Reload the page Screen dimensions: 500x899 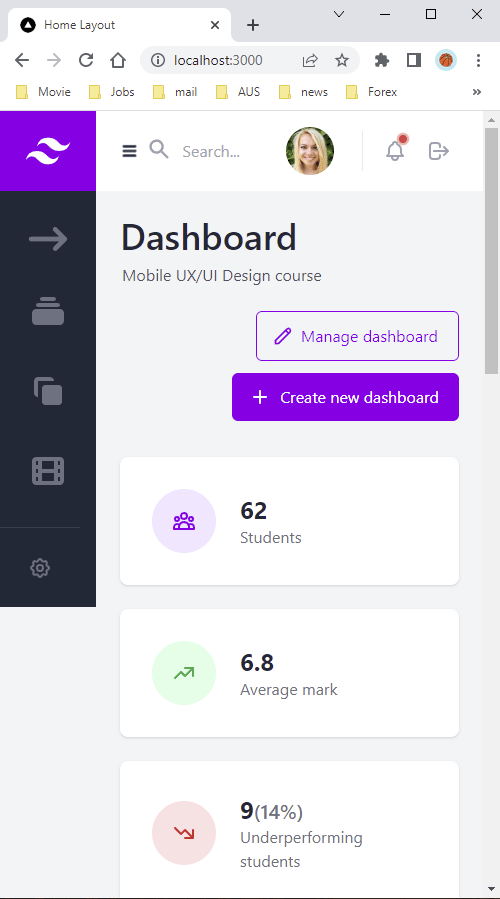86,60
